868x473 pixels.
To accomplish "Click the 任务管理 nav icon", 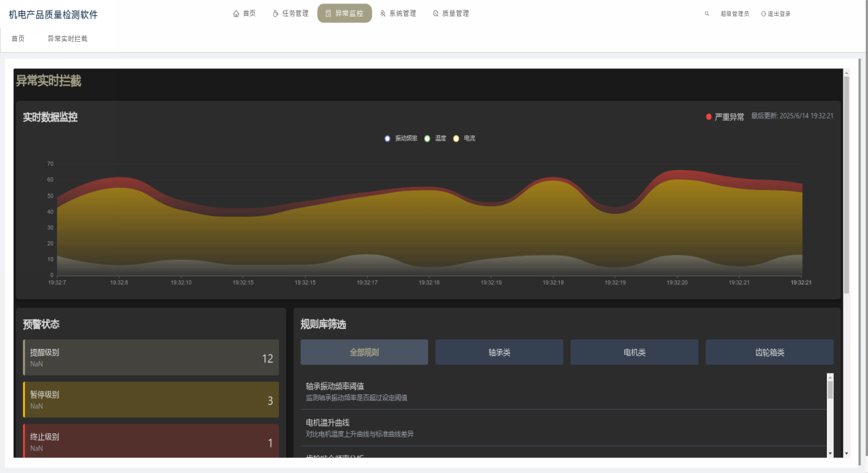I will tap(275, 13).
